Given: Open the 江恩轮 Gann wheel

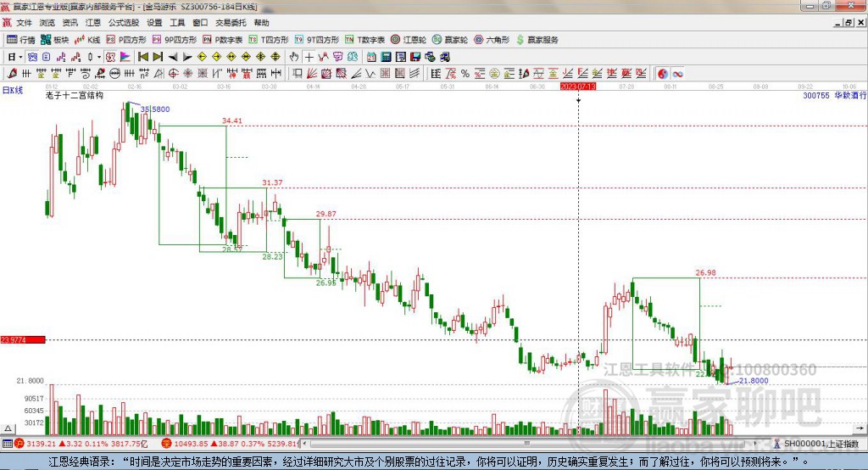Looking at the screenshot, I should pyautogui.click(x=409, y=40).
